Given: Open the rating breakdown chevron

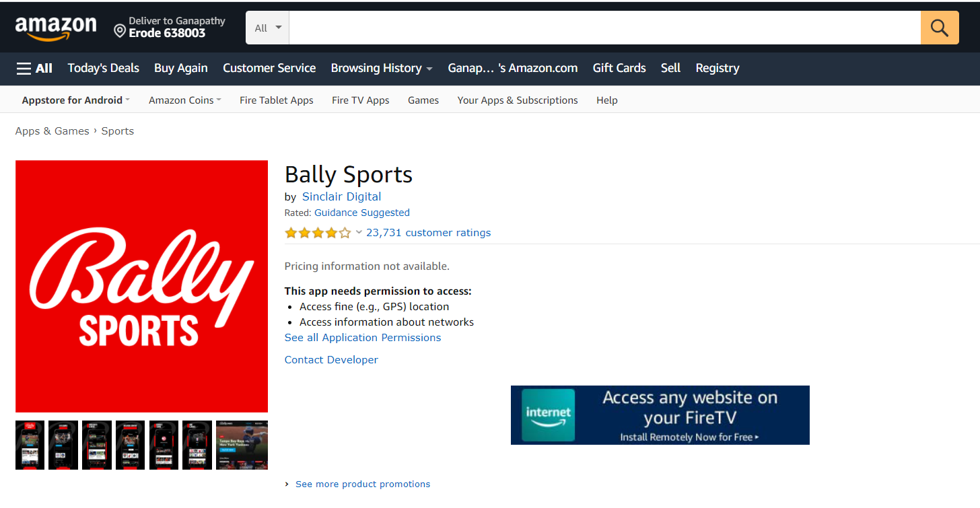Looking at the screenshot, I should (x=358, y=232).
